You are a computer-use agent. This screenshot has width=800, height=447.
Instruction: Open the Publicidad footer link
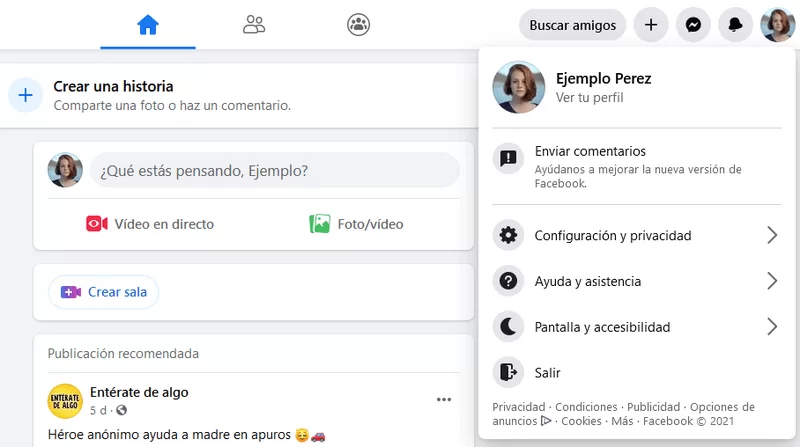(653, 407)
